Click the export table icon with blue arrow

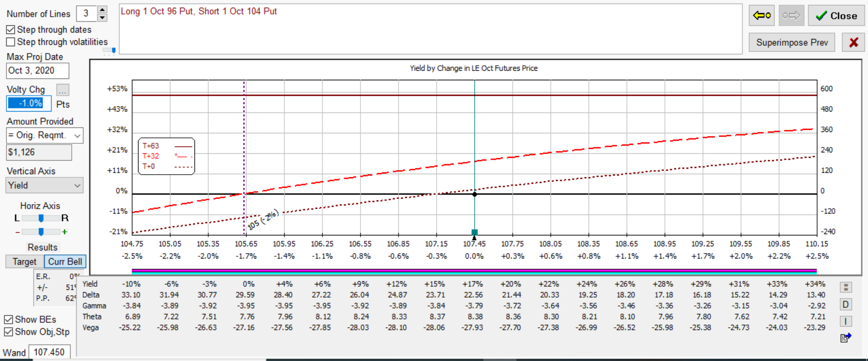click(x=846, y=338)
